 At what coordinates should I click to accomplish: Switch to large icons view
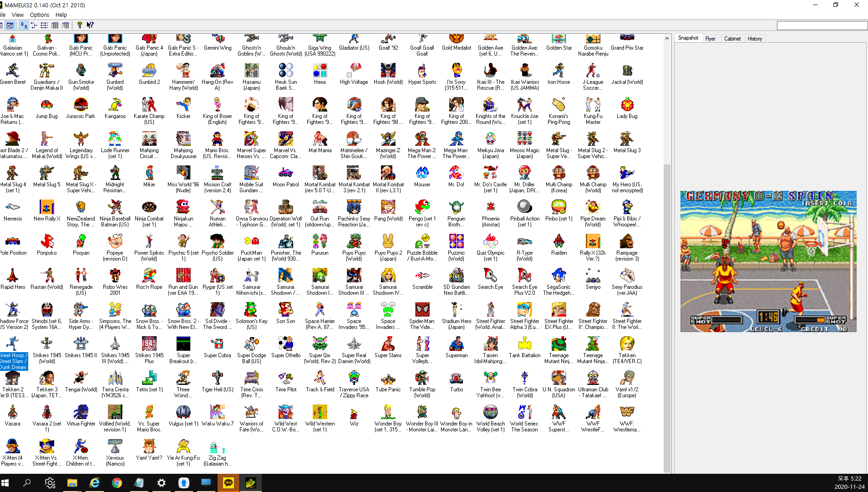(x=24, y=26)
